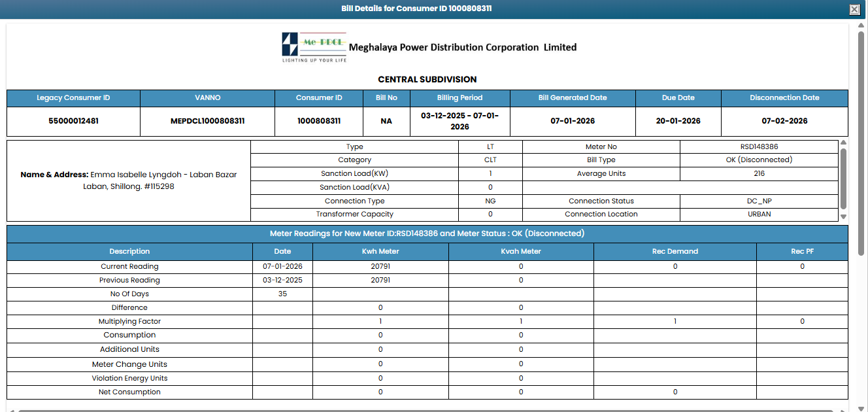Click the No Of Days value 35
Viewport: 868px width, 412px height.
[x=282, y=294]
